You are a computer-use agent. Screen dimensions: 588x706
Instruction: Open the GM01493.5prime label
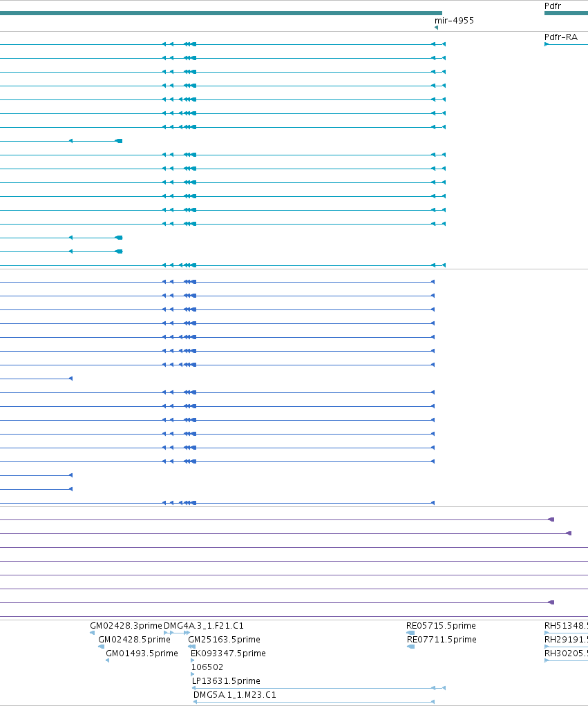(x=142, y=653)
